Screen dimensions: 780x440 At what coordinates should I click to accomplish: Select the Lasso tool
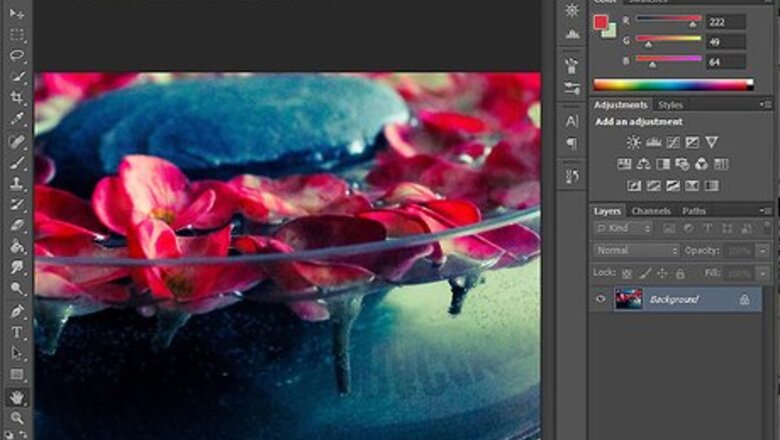(x=17, y=56)
